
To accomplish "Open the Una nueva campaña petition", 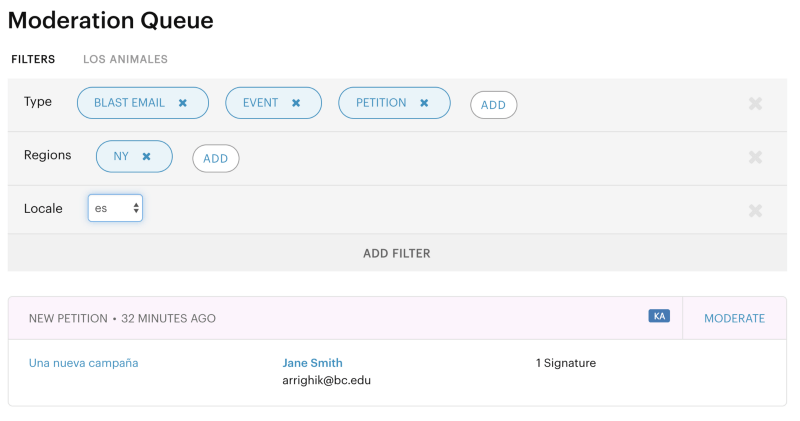I will pos(83,363).
